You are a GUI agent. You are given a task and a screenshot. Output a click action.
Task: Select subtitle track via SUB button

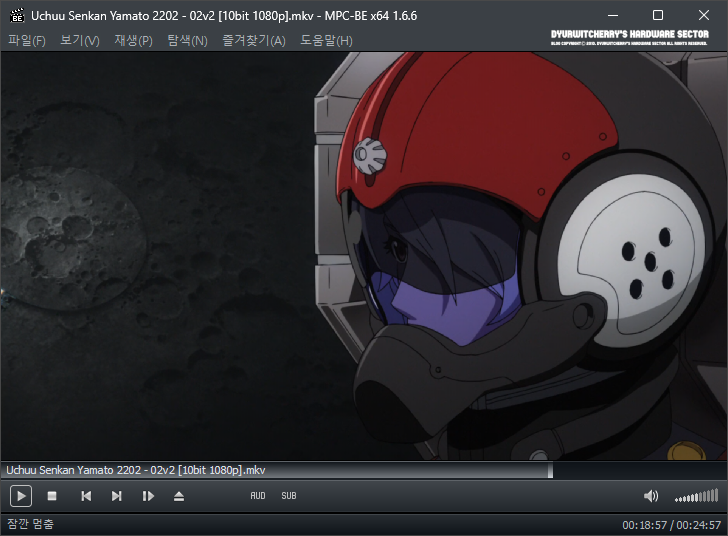pyautogui.click(x=289, y=496)
